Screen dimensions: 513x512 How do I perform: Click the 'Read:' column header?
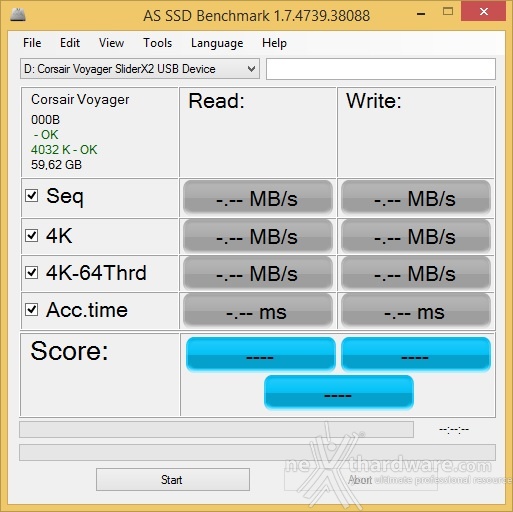tap(217, 101)
